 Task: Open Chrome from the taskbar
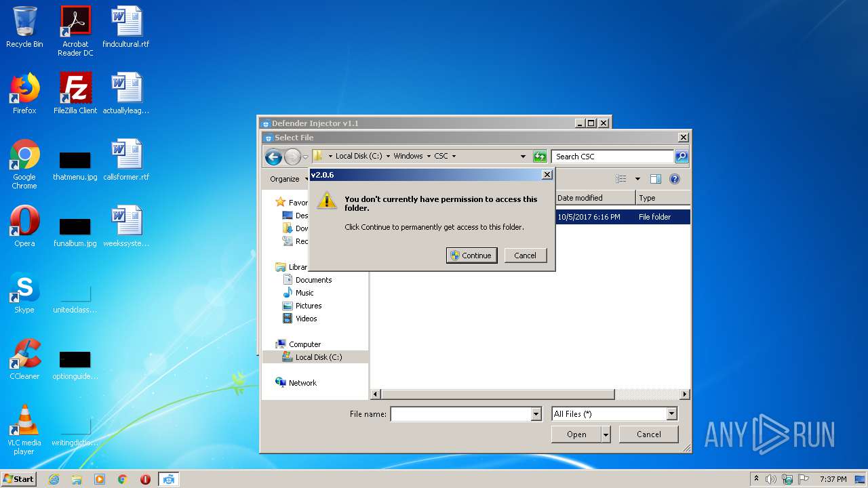click(x=123, y=479)
